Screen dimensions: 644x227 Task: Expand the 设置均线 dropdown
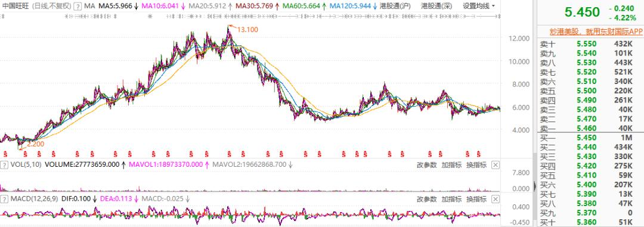pos(479,6)
